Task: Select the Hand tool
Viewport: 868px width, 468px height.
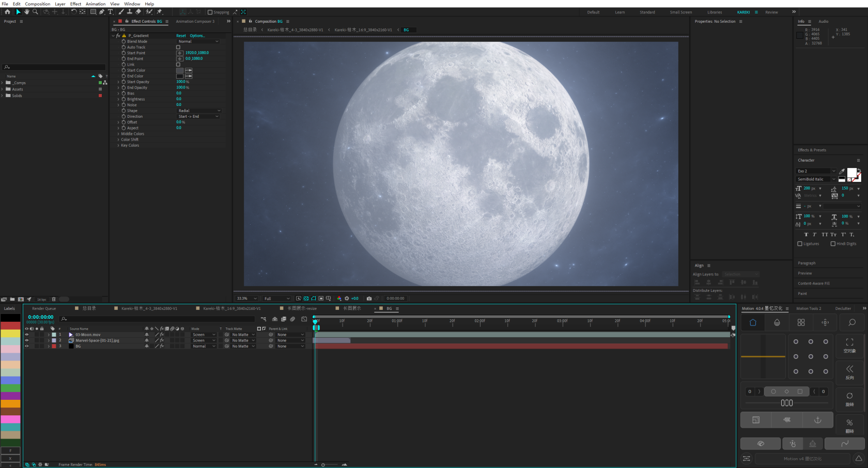Action: pos(26,12)
